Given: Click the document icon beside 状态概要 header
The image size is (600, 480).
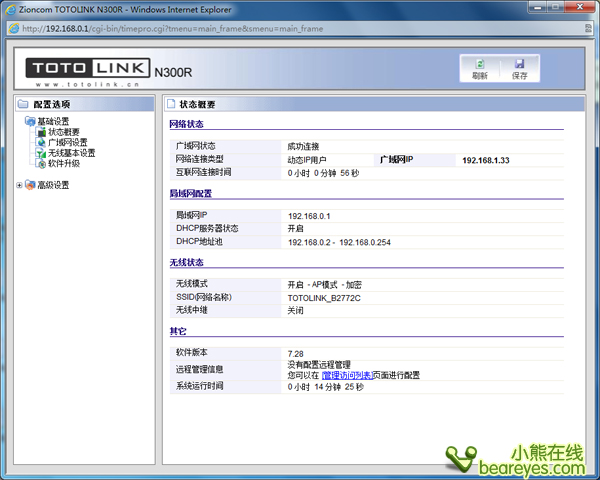Looking at the screenshot, I should [x=171, y=104].
